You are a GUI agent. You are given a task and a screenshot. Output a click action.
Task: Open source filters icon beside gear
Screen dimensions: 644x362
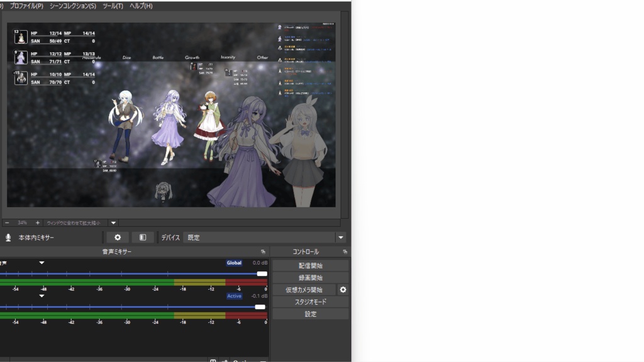[143, 237]
